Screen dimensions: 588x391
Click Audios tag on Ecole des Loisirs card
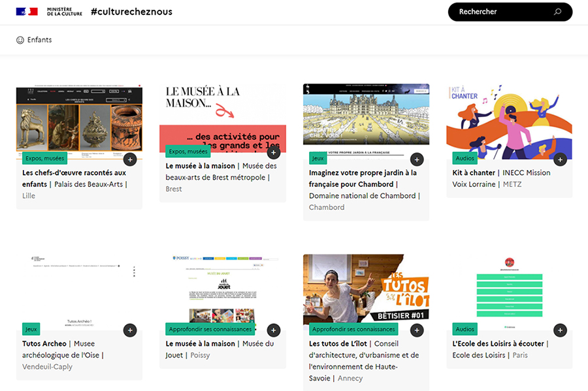coord(465,329)
